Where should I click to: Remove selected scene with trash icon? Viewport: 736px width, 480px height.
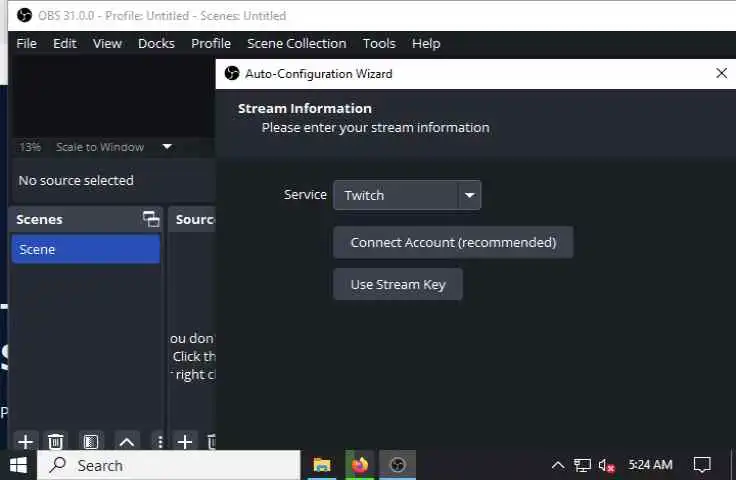55,442
